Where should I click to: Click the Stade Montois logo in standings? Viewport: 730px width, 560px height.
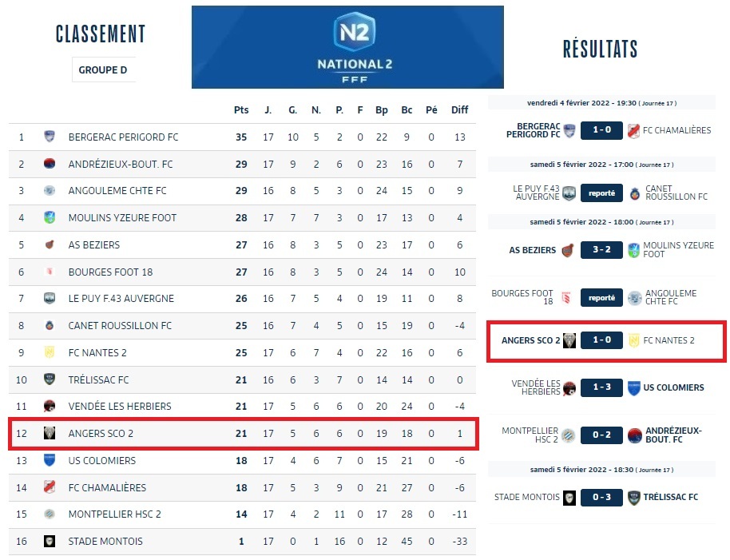coord(50,541)
